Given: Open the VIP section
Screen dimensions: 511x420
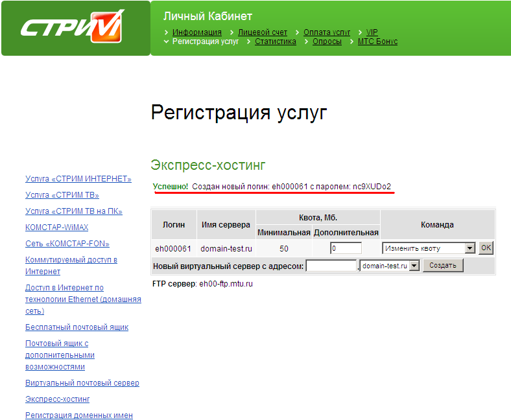Looking at the screenshot, I should click(x=372, y=32).
